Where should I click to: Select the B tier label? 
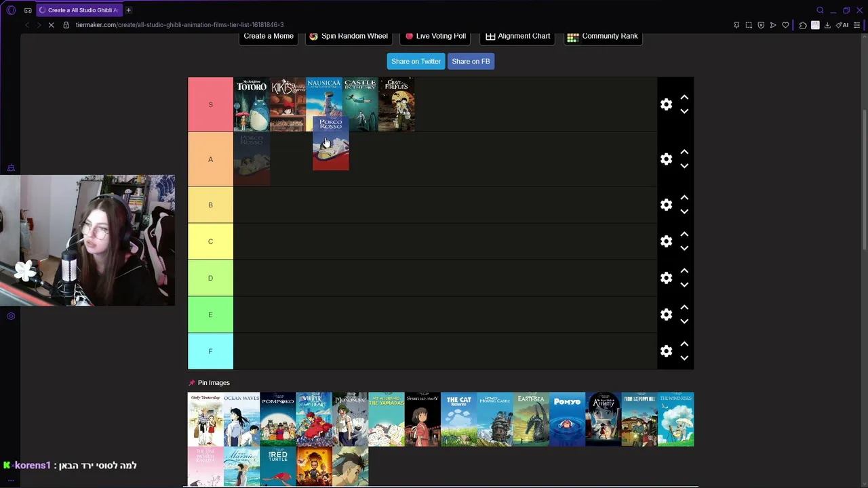(x=210, y=205)
